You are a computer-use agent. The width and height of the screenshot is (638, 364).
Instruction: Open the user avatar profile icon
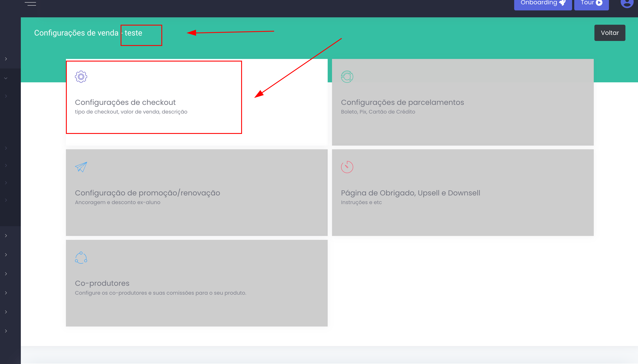[627, 3]
